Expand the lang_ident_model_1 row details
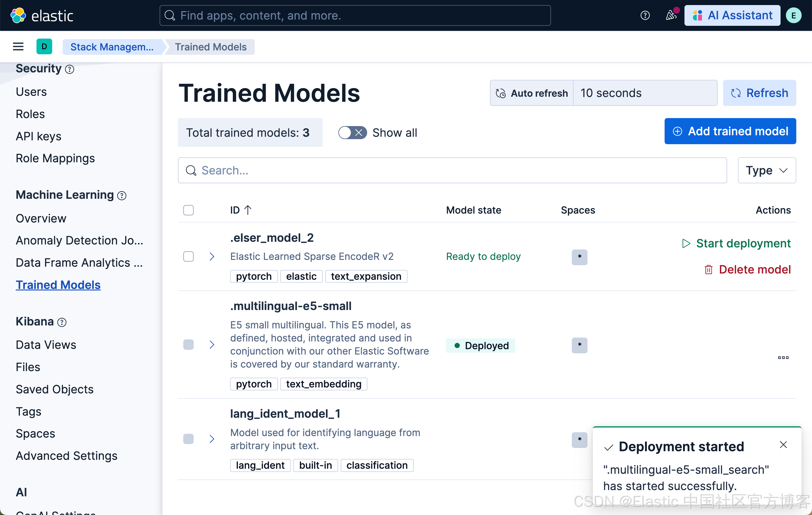Viewport: 812px width, 515px height. point(212,439)
